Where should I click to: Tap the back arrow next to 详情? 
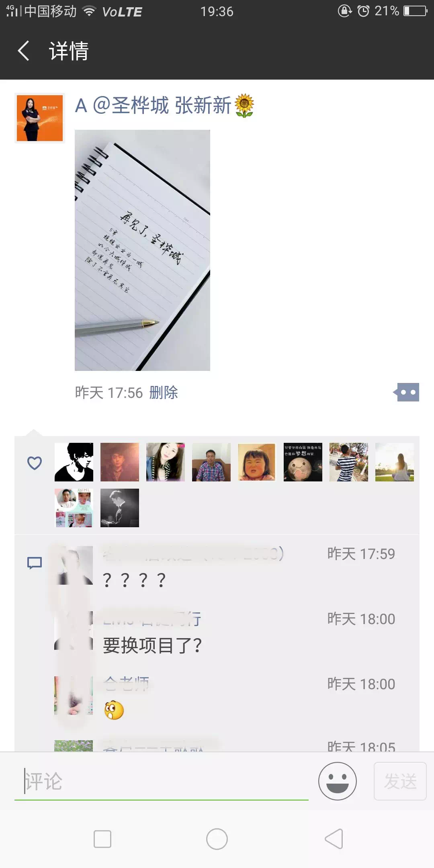pyautogui.click(x=24, y=51)
